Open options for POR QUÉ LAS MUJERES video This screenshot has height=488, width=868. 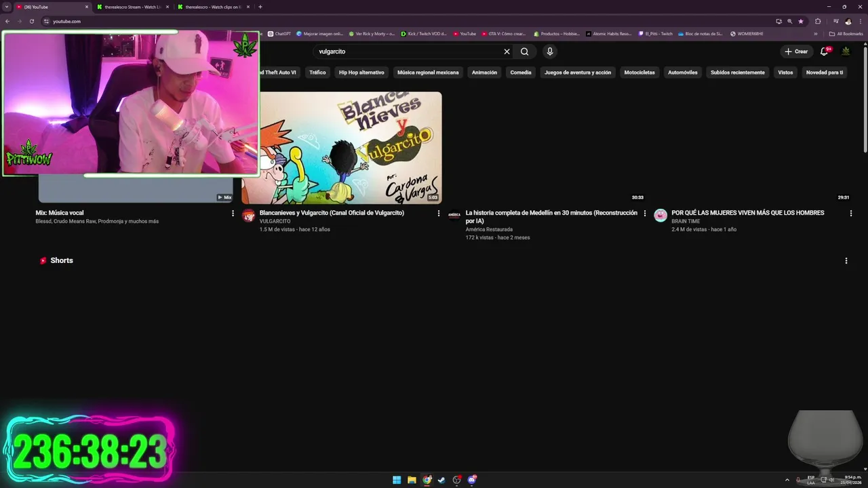coord(851,213)
